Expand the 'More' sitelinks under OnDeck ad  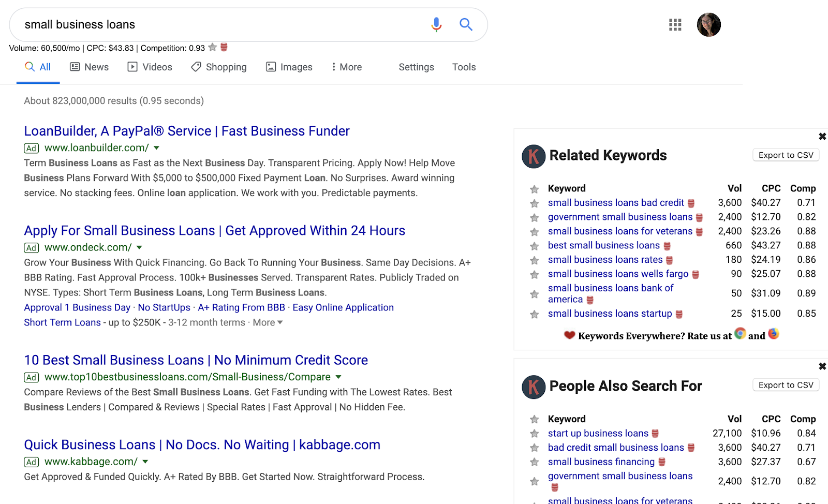click(268, 322)
